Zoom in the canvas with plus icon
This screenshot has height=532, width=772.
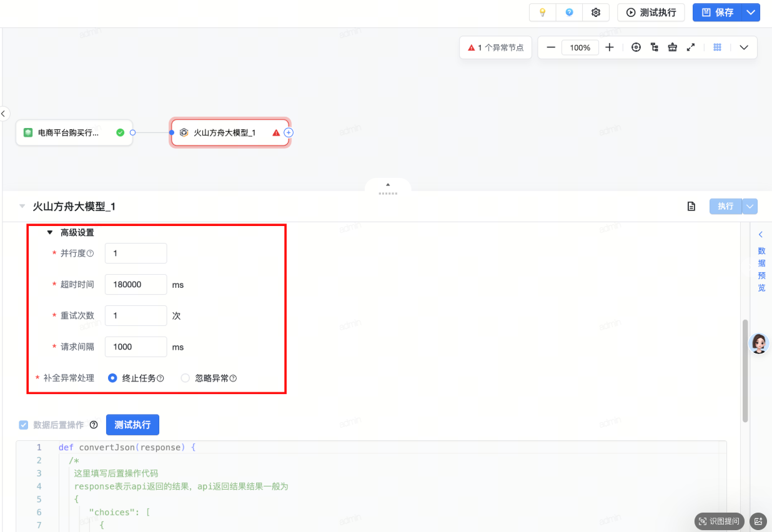pyautogui.click(x=610, y=47)
